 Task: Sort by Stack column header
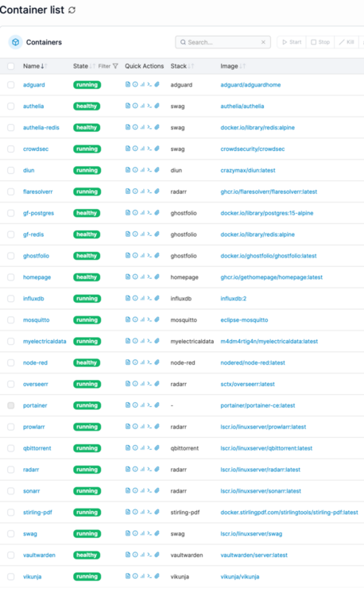pyautogui.click(x=182, y=66)
